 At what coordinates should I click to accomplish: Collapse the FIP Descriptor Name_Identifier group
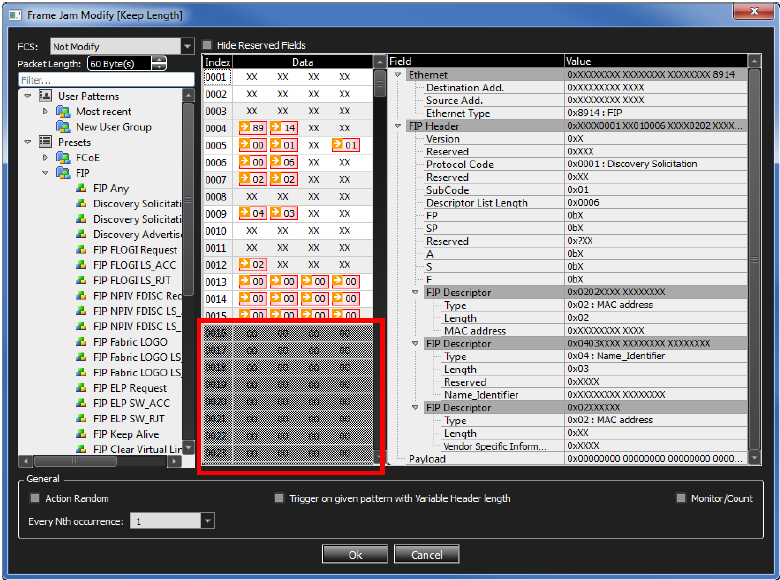tap(415, 343)
